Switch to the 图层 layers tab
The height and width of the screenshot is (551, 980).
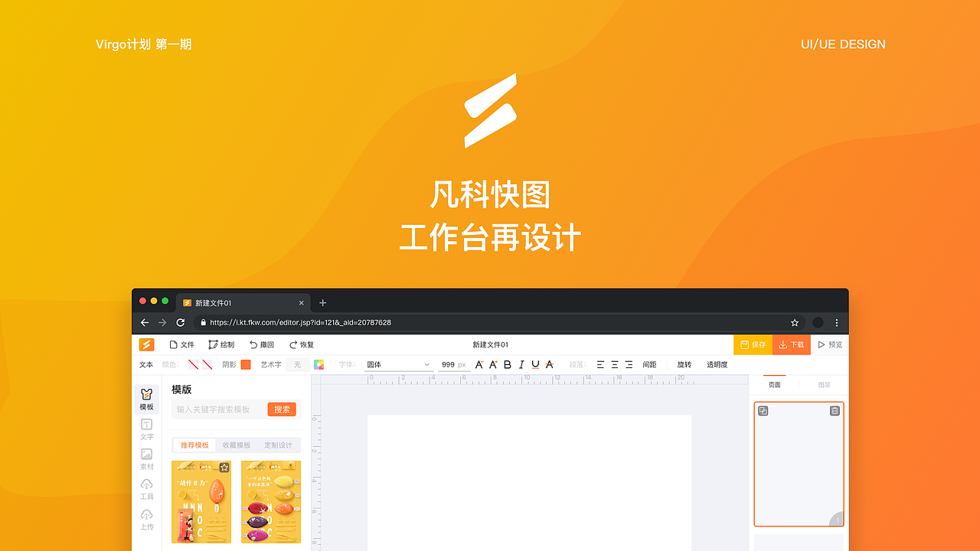point(823,384)
